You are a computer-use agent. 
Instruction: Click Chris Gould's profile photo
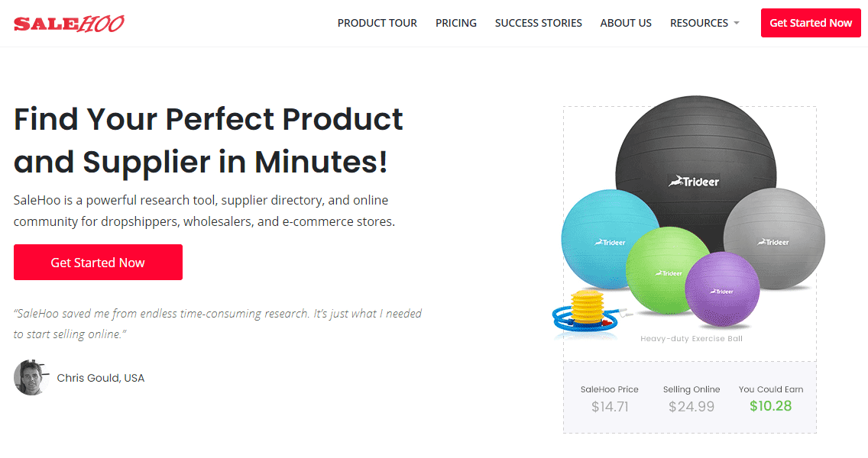[31, 377]
